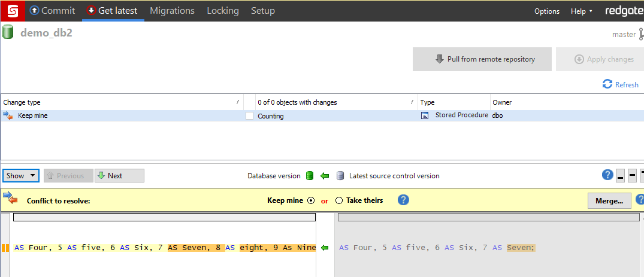Click the Keep mine conflict arrows icon in row
This screenshot has height=277, width=644.
[x=8, y=115]
